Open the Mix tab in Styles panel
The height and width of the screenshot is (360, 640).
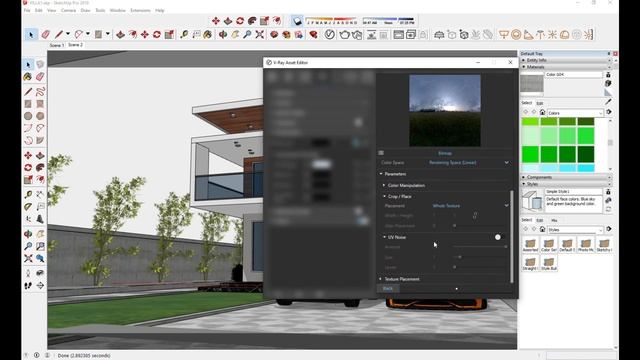[554, 220]
